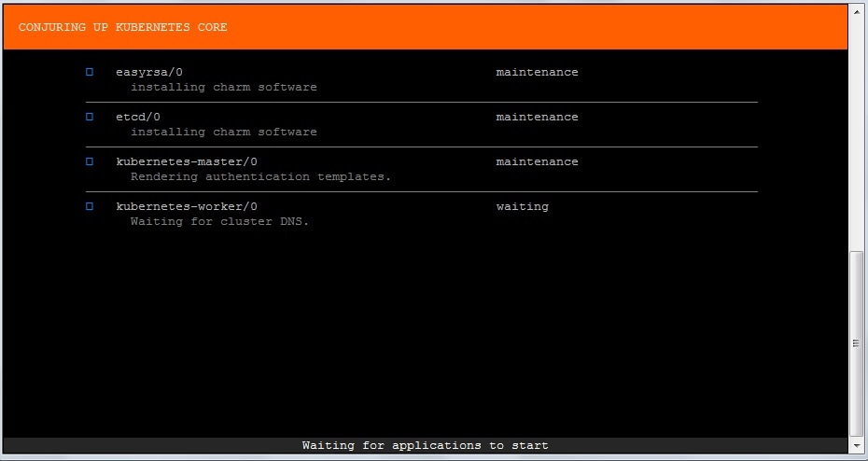
Task: Click 'Rendering authentication templates.' message
Action: (x=260, y=176)
